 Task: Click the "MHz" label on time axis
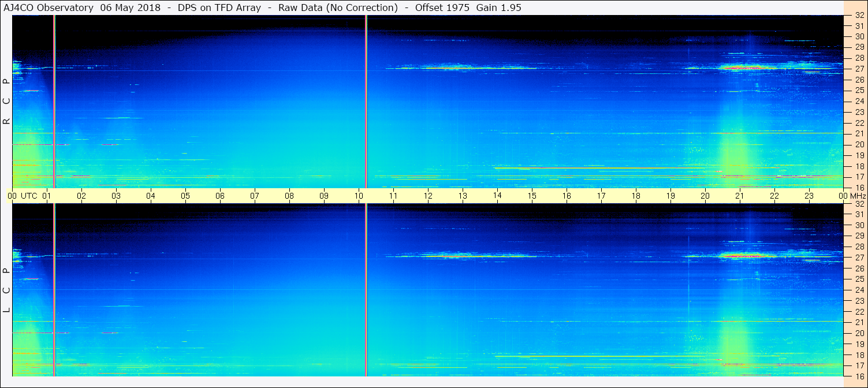click(x=858, y=196)
